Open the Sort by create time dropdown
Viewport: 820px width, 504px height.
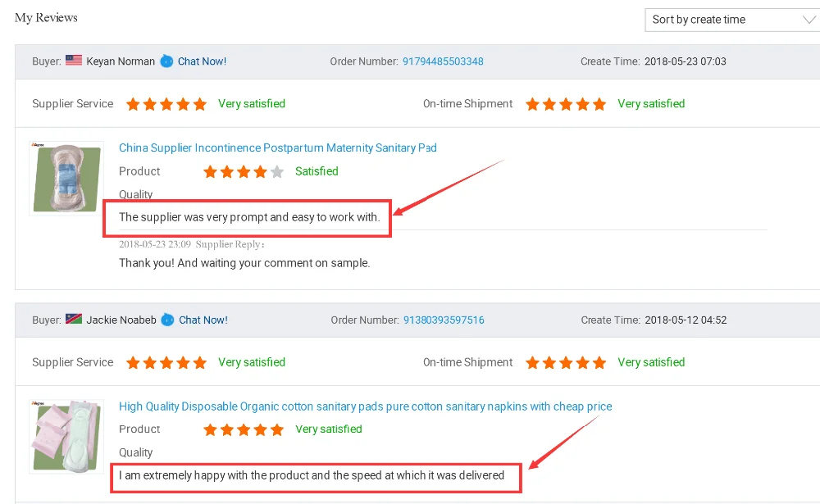tap(731, 20)
